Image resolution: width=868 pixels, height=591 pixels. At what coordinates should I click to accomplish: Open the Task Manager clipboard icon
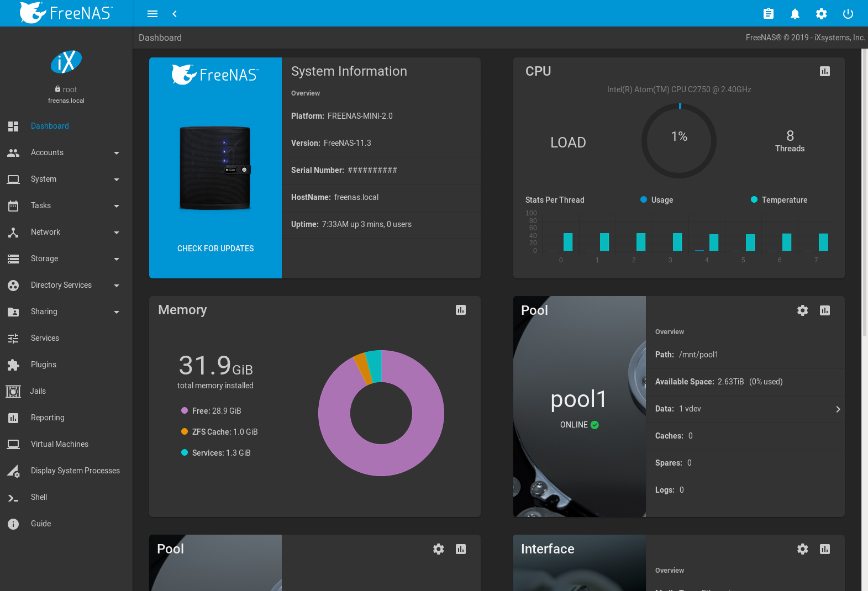[x=769, y=14]
